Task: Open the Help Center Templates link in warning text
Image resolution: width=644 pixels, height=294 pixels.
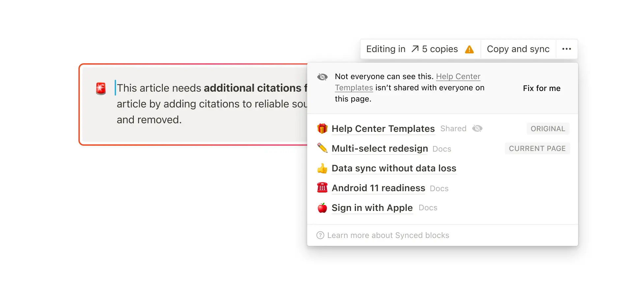Action: (458, 76)
